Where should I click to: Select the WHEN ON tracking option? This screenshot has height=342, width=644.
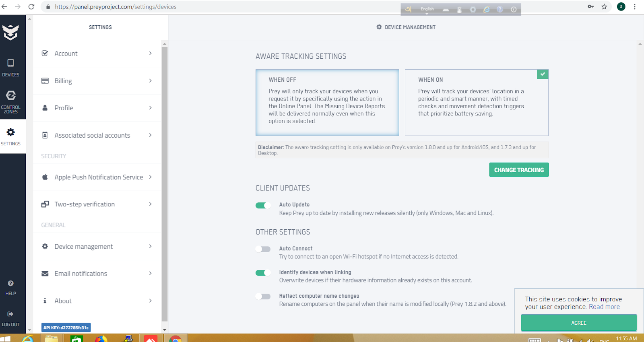pyautogui.click(x=477, y=103)
